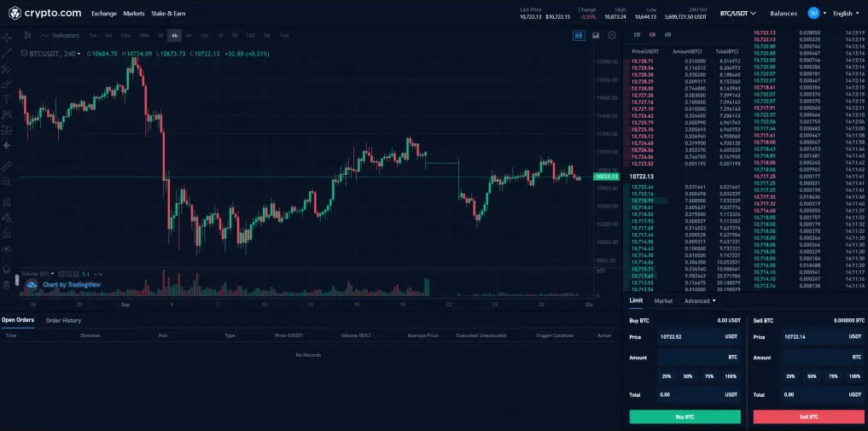Switch to the Market order tab
The width and height of the screenshot is (868, 431).
(x=663, y=300)
